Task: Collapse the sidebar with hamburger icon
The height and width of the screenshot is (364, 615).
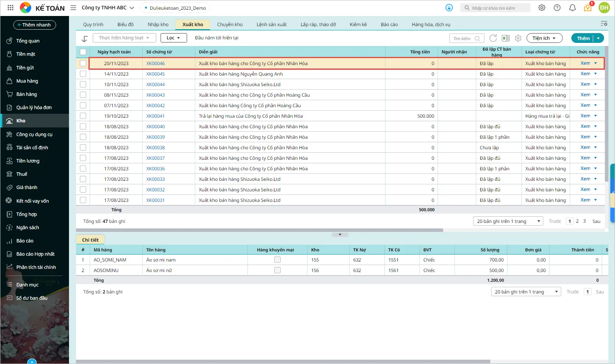Action: coord(73,8)
